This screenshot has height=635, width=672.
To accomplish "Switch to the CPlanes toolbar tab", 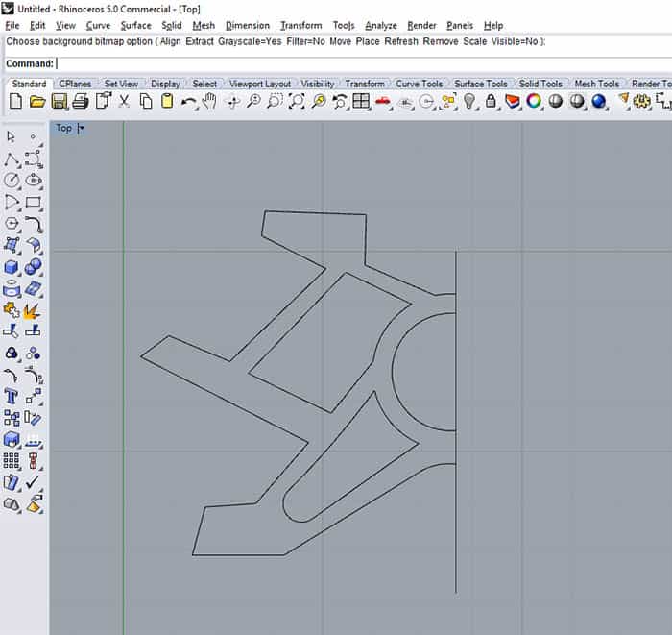I will tap(75, 84).
